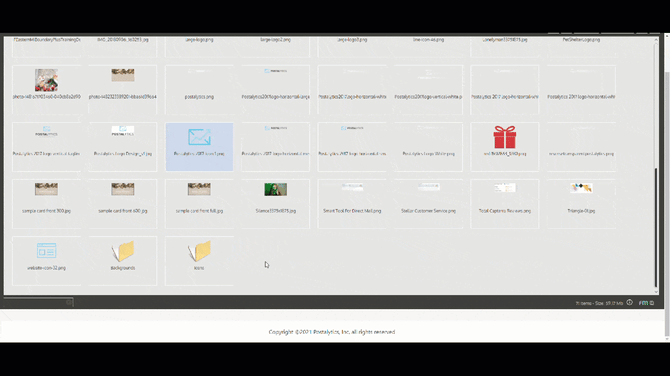Screen dimensions: 670x376
Task: Click the large-logo.png file name
Action: pyautogui.click(x=199, y=39)
